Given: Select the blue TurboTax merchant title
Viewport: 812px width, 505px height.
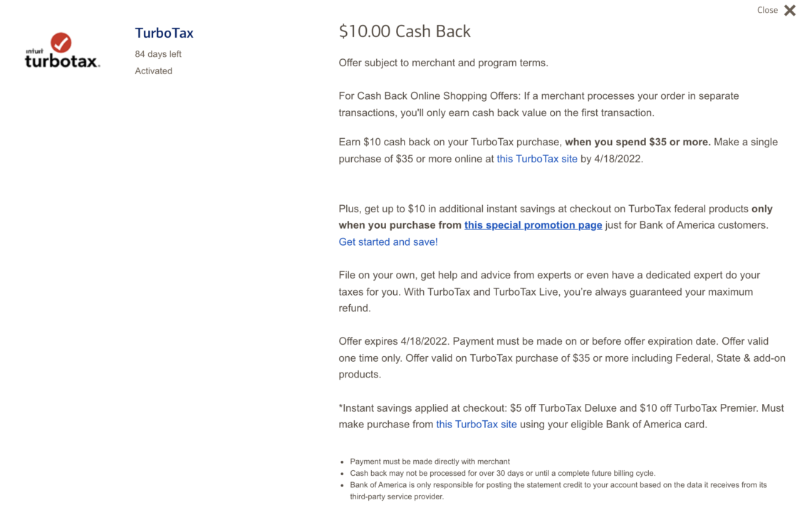Looking at the screenshot, I should tap(164, 33).
